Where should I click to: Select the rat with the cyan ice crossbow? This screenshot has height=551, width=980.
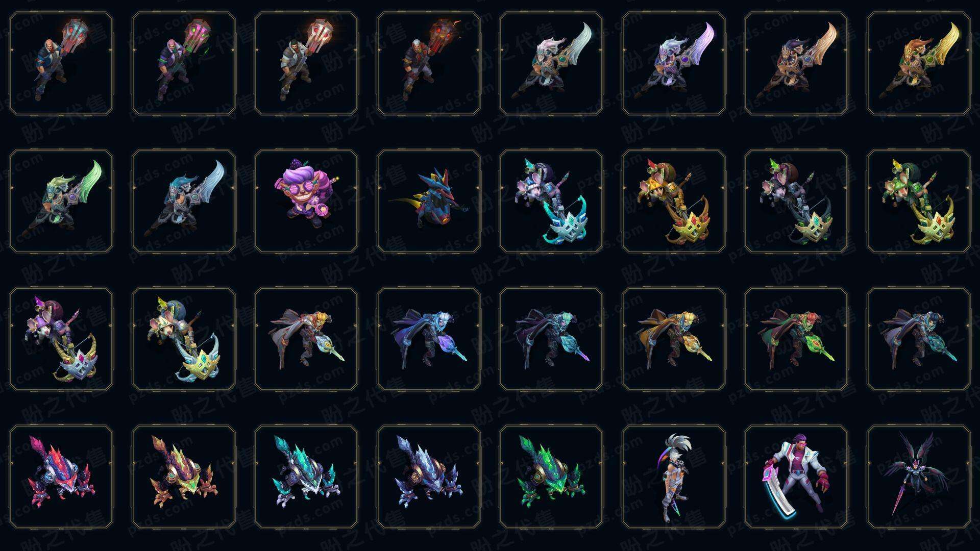[551, 201]
